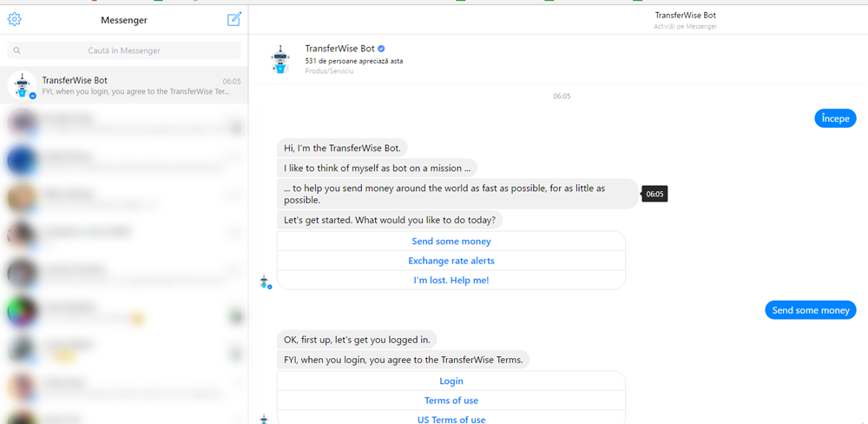Click the verified badge next to TransferWise Bot
The width and height of the screenshot is (868, 424).
pos(381,49)
